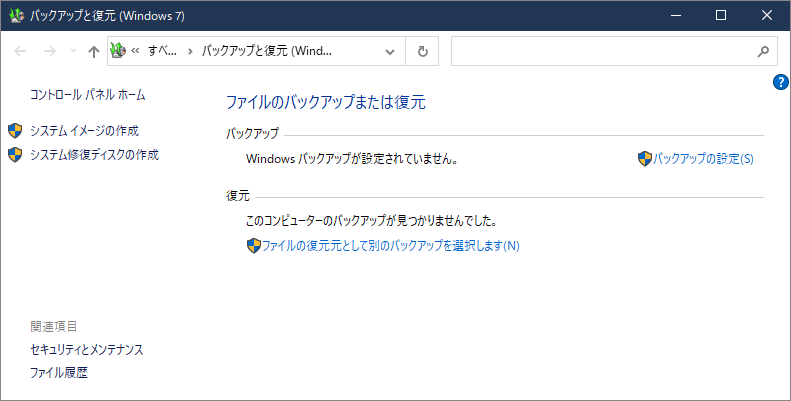Click the back arrow navigation button

coord(20,51)
